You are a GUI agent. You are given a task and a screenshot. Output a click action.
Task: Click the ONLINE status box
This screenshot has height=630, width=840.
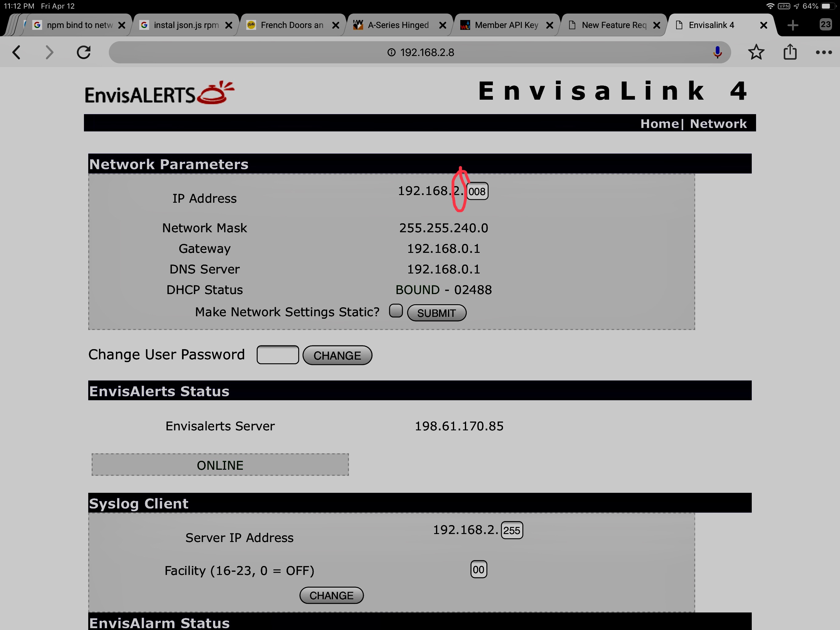(220, 465)
